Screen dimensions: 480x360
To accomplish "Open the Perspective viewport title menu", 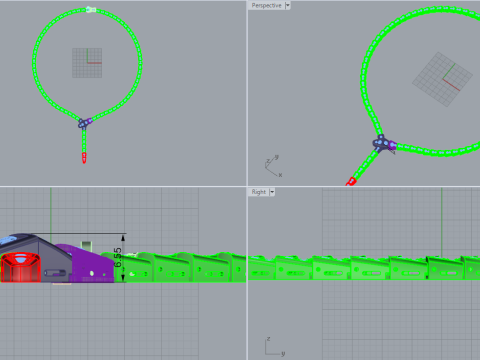I will coord(266,5).
